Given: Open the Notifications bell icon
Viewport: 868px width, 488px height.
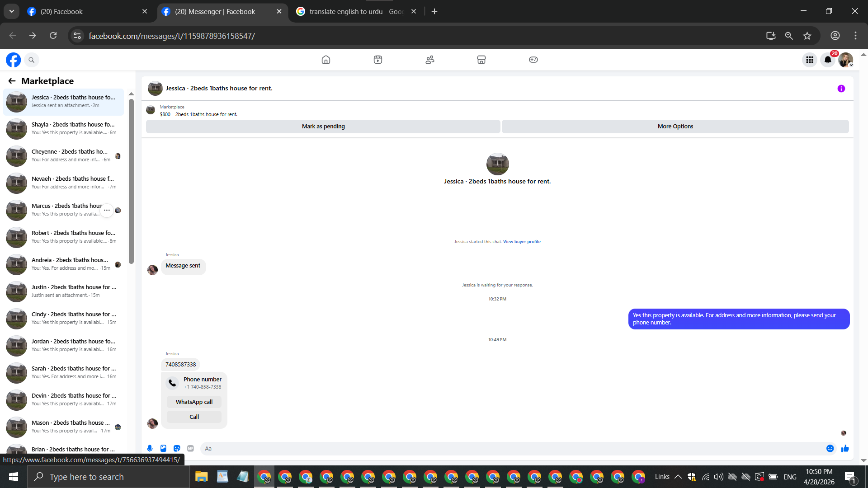Looking at the screenshot, I should (828, 60).
